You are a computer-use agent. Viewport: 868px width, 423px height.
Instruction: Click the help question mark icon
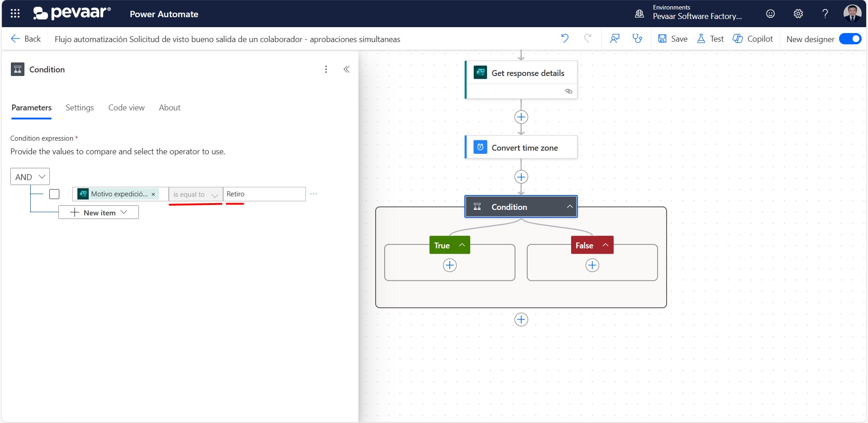tap(825, 14)
